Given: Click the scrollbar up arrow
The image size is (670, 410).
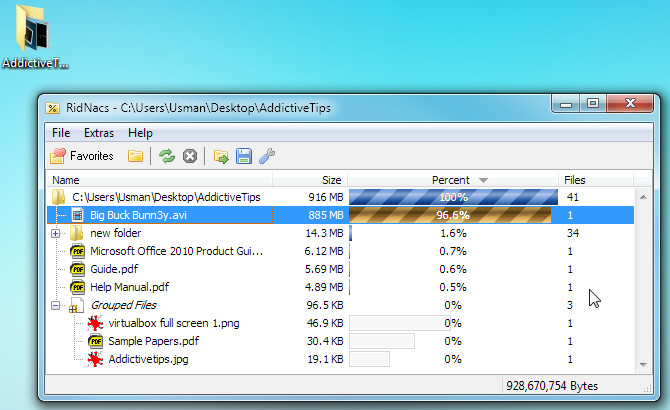Looking at the screenshot, I should click(x=643, y=197).
